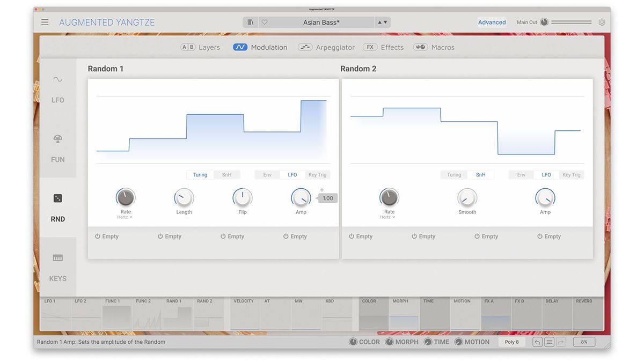
Task: Open Poly 8 polyphony dropdown
Action: point(512,342)
